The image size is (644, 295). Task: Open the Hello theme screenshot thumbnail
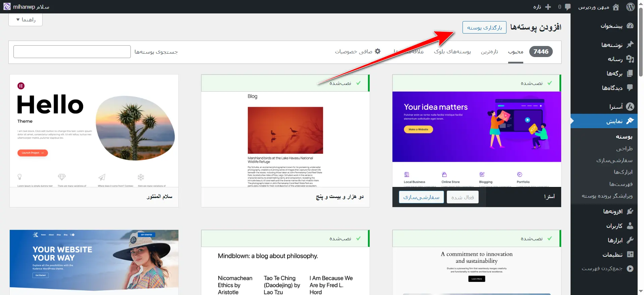94,131
